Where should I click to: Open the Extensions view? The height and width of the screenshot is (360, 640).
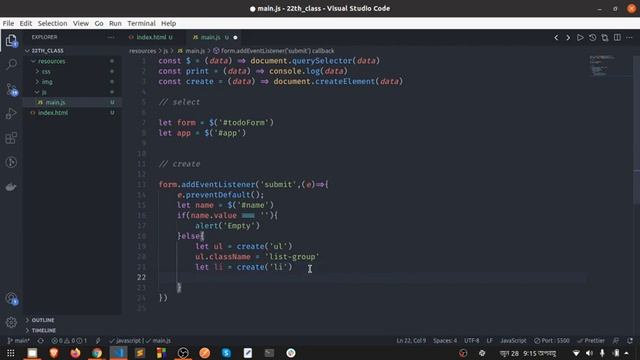coord(11,138)
